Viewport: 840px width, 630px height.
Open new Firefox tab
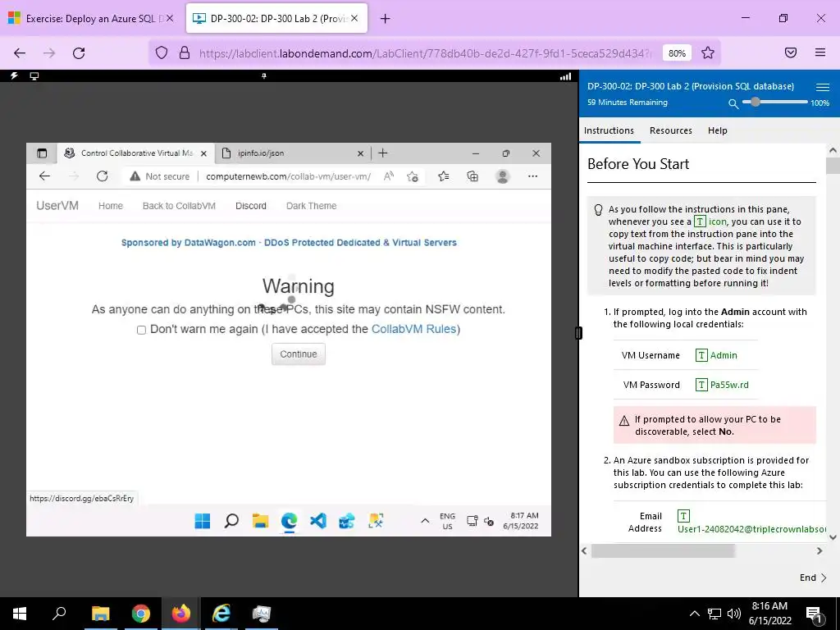386,19
